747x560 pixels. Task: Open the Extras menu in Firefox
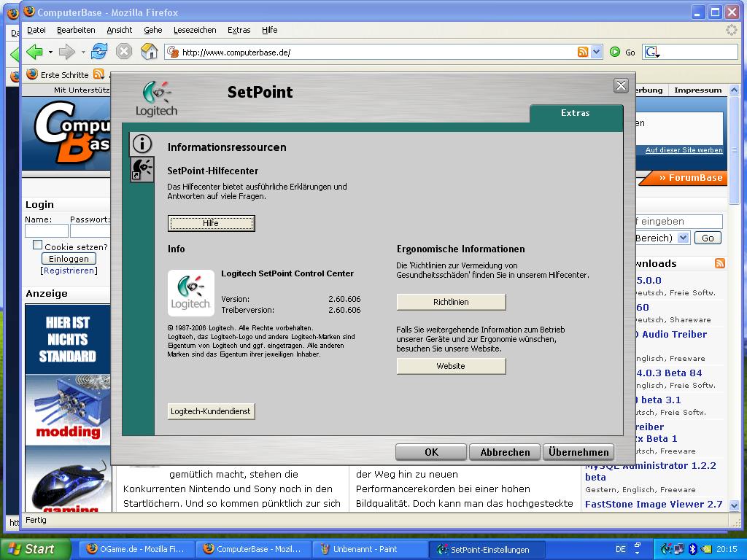point(239,30)
